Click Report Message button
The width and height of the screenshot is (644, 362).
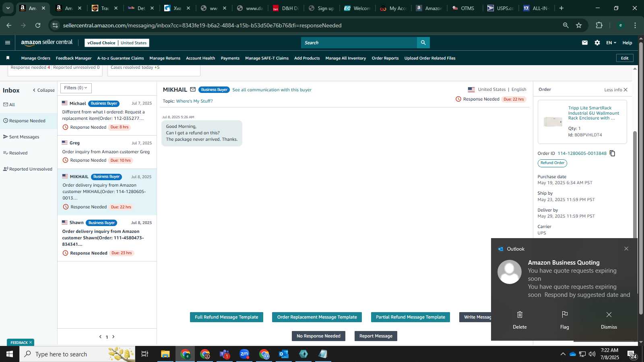click(x=376, y=336)
